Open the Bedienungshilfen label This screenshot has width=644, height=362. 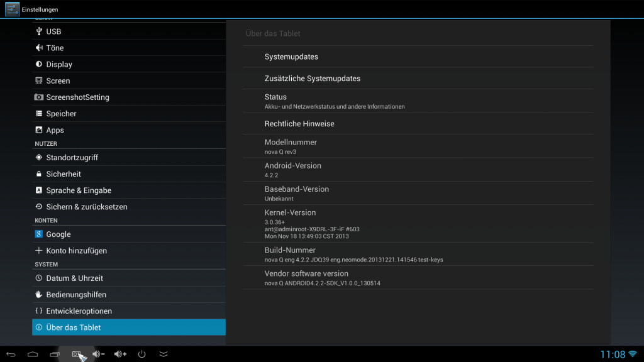[76, 294]
